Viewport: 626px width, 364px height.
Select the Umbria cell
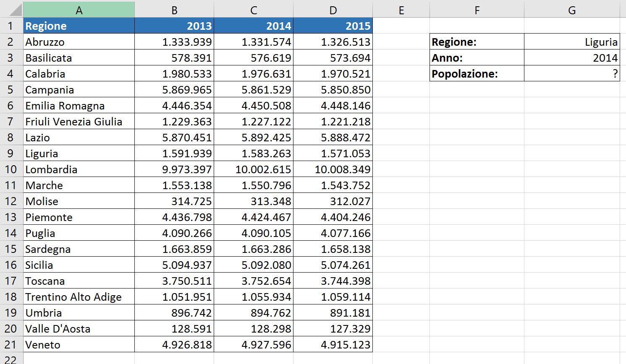click(x=79, y=313)
